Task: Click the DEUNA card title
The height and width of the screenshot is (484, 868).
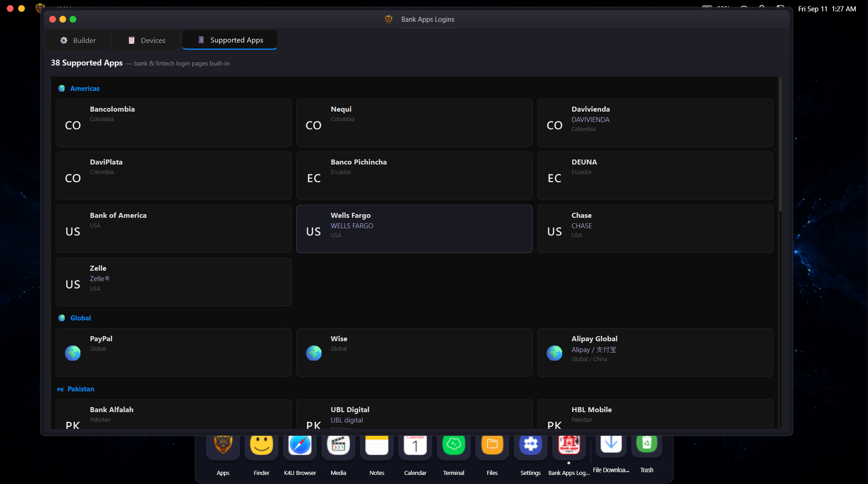Action: [x=584, y=162]
